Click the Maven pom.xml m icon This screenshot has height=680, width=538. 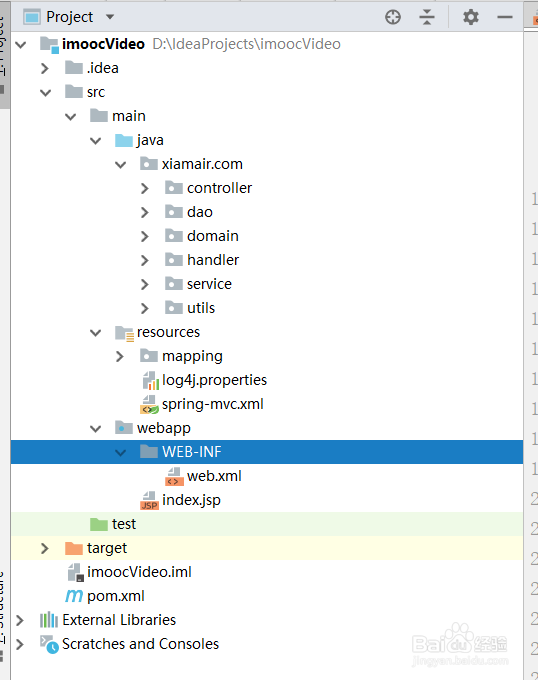[74, 596]
